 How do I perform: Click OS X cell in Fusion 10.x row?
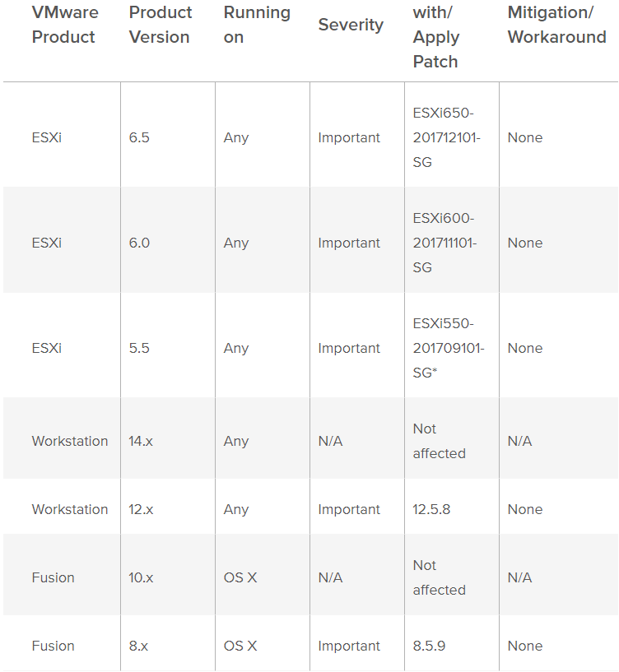click(240, 577)
